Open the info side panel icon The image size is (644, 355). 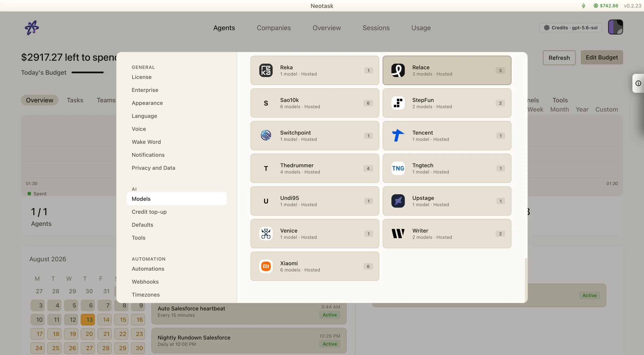638,83
